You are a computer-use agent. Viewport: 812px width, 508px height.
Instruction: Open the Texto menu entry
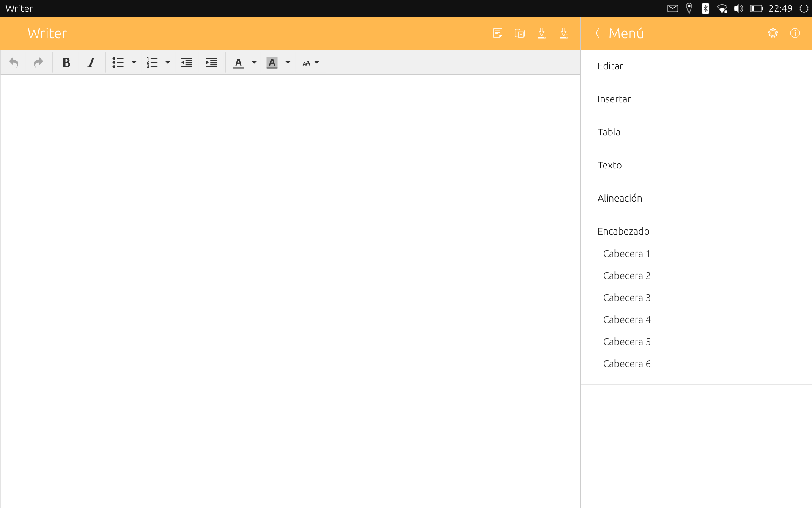[x=696, y=165]
